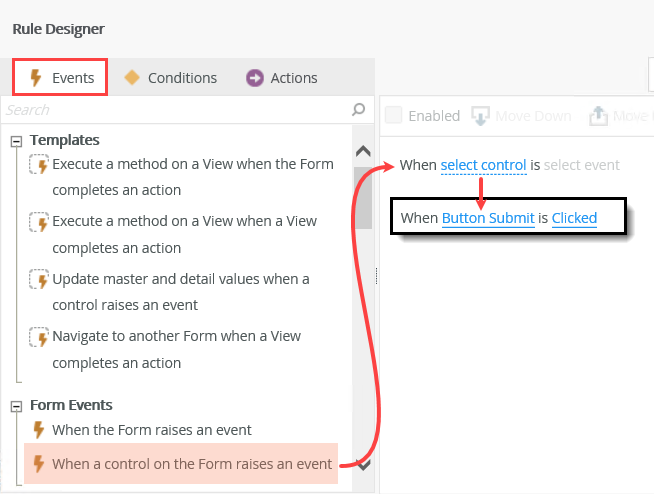Click the Actions purple arrow icon

pos(255,78)
